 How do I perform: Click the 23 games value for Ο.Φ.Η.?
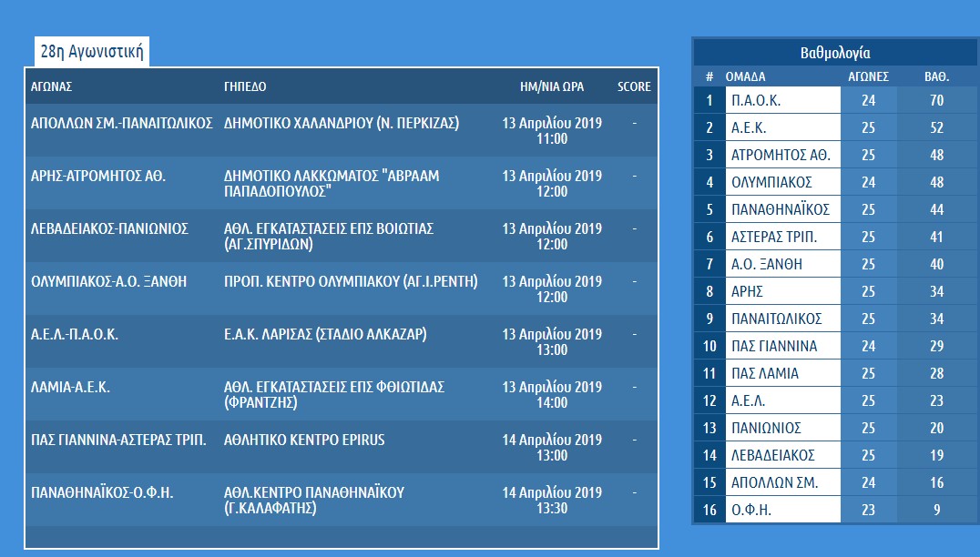868,510
